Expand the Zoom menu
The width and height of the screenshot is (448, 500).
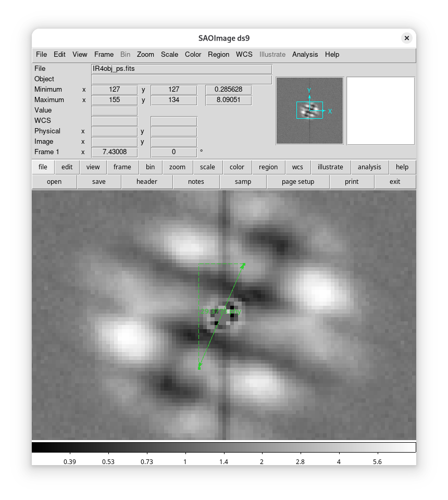(x=145, y=54)
